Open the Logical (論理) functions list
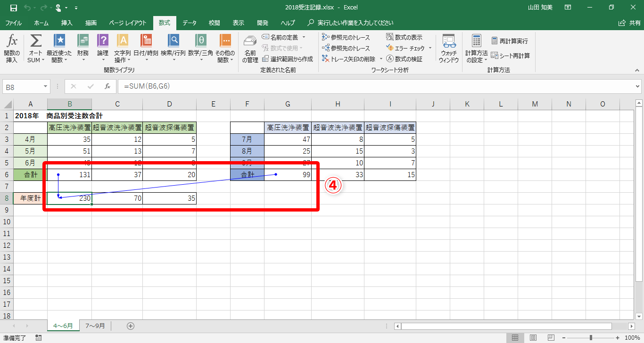 click(103, 49)
